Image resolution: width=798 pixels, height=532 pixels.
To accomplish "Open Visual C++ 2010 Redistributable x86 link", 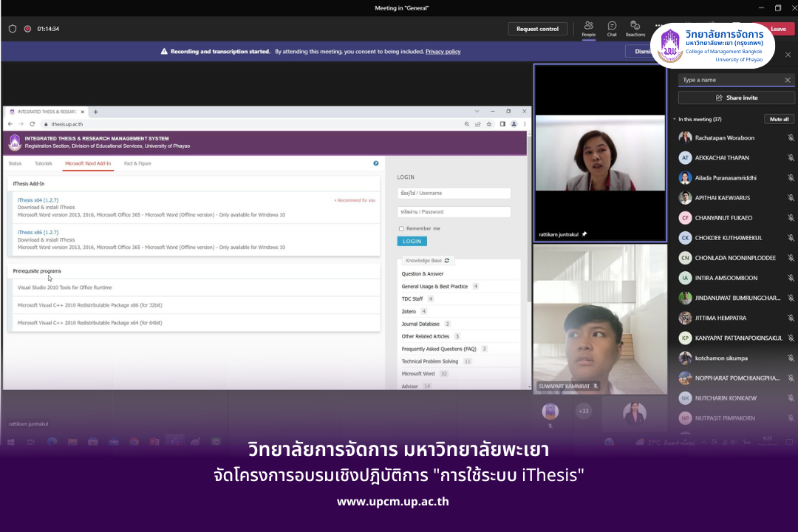I will point(89,305).
